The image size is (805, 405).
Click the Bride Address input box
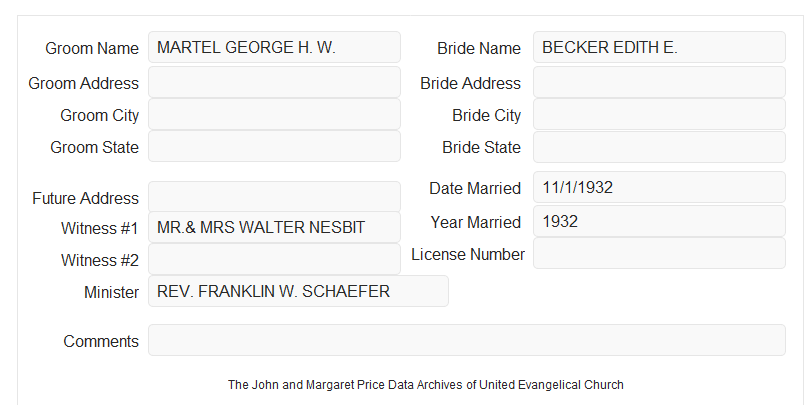tap(659, 82)
